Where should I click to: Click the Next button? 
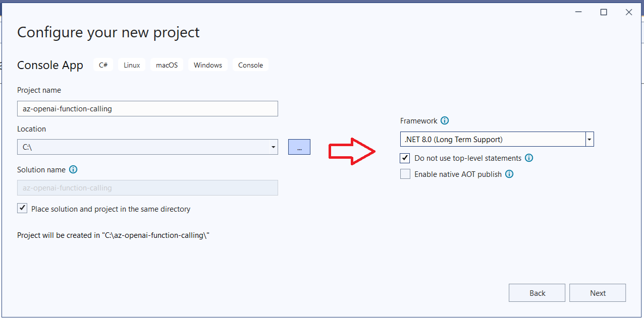(x=598, y=293)
